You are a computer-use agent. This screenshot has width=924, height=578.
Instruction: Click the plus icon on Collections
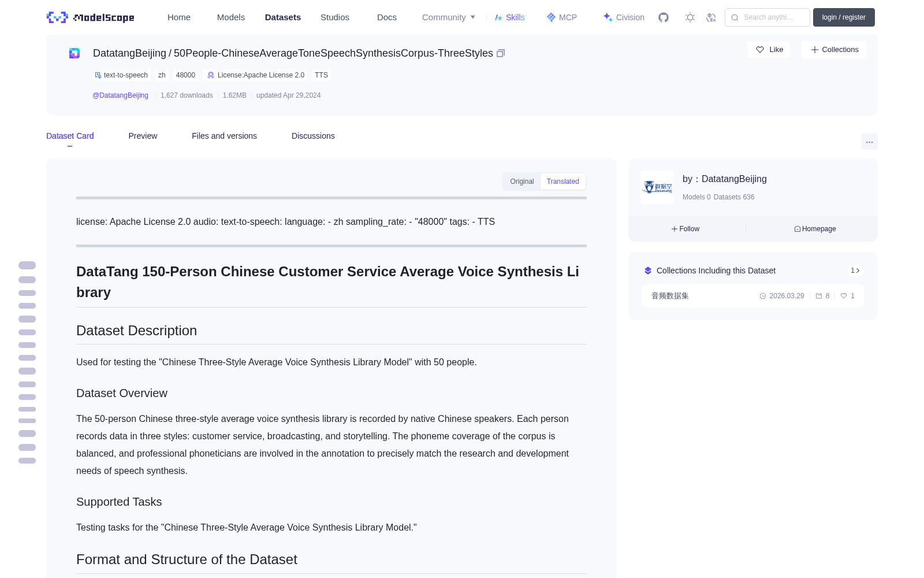click(815, 50)
